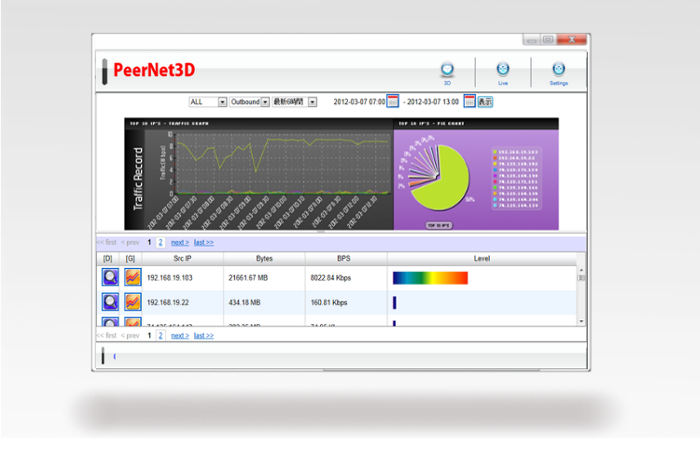700x450 pixels.
Task: Expand the ALL dropdown
Action: tap(208, 102)
